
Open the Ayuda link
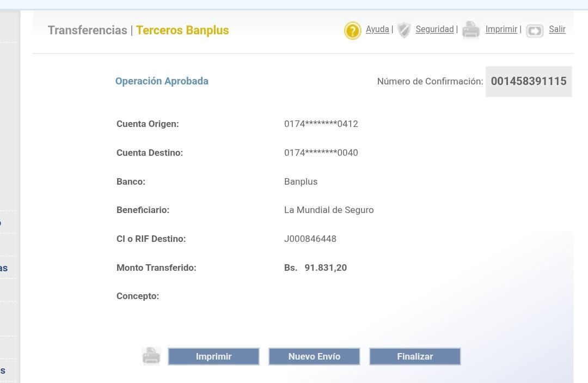pos(377,29)
